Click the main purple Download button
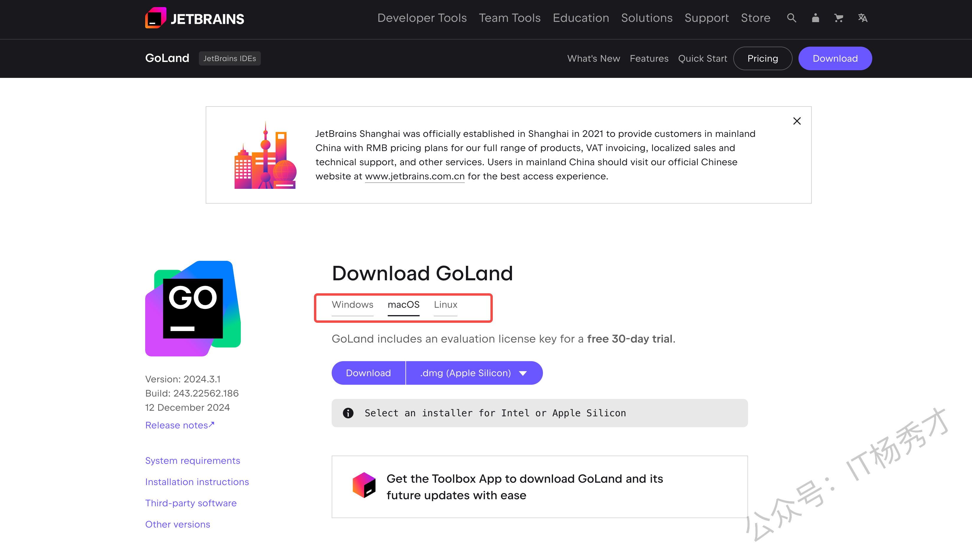This screenshot has height=560, width=972. coord(368,373)
